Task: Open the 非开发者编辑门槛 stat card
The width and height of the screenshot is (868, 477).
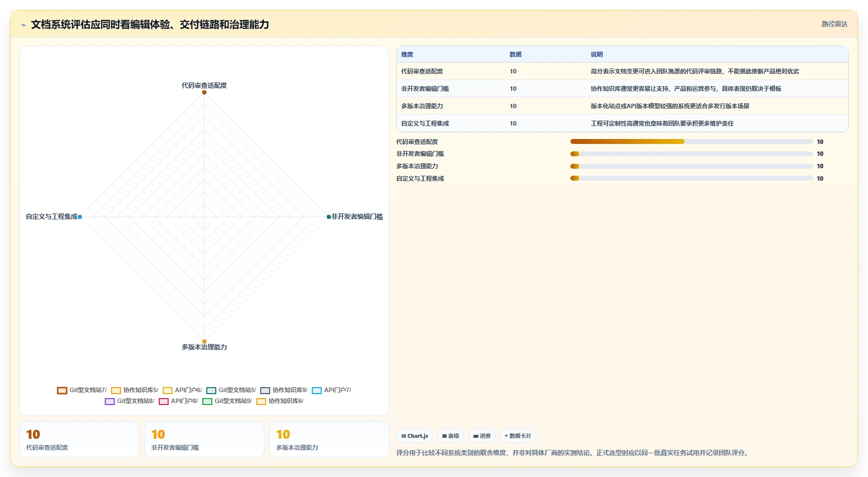Action: (x=204, y=439)
